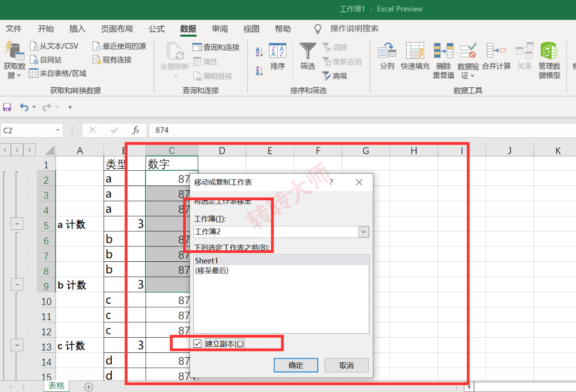
Task: Select the 表格 sheet tab
Action: pos(56,386)
